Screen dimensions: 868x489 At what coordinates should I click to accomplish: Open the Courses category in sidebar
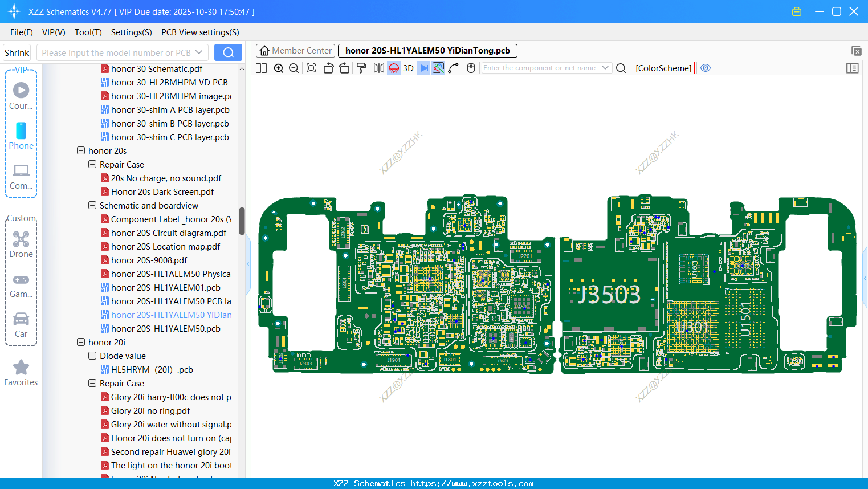pyautogui.click(x=21, y=96)
